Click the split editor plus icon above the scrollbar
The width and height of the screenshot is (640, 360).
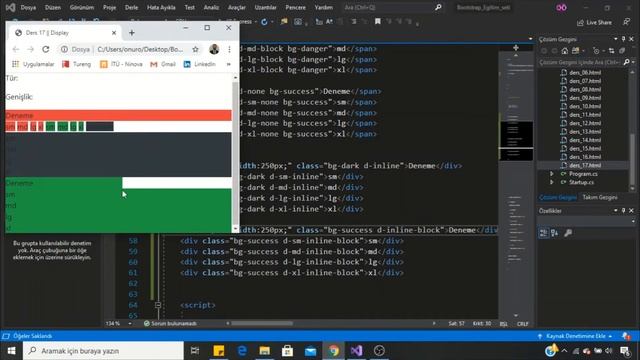516,48
